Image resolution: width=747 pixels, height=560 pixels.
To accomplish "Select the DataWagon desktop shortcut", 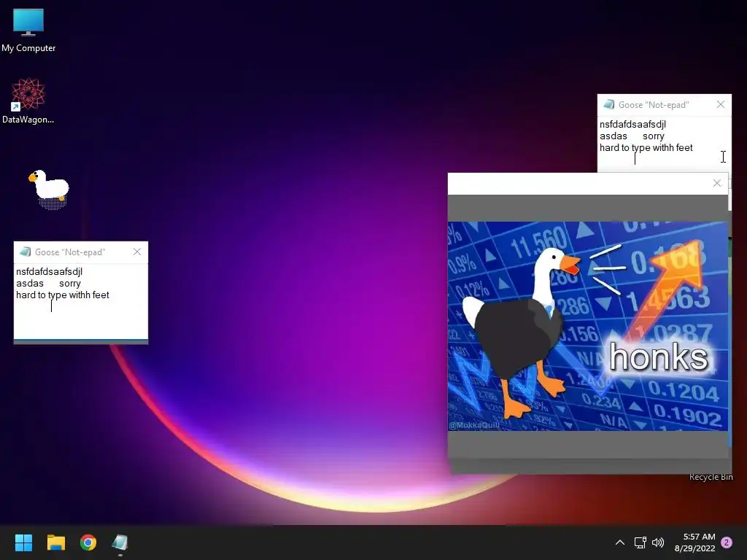I will click(x=28, y=101).
